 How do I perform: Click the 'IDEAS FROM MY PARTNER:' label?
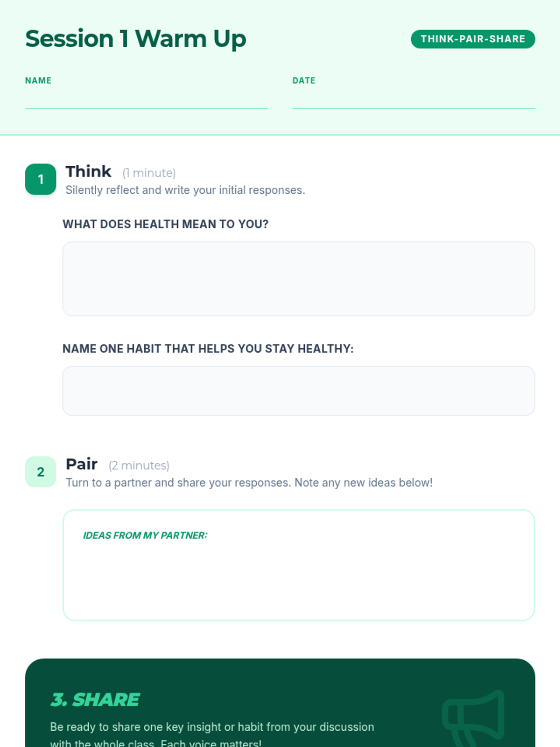[x=145, y=536]
